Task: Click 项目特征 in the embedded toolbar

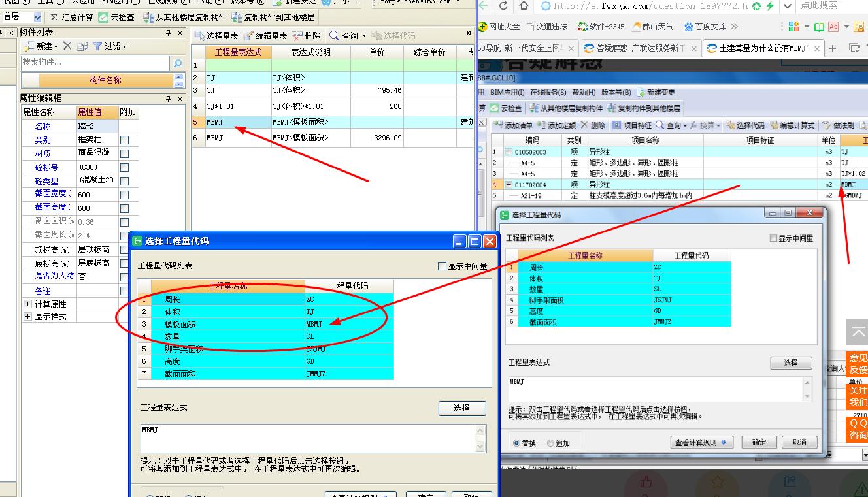Action: point(631,125)
